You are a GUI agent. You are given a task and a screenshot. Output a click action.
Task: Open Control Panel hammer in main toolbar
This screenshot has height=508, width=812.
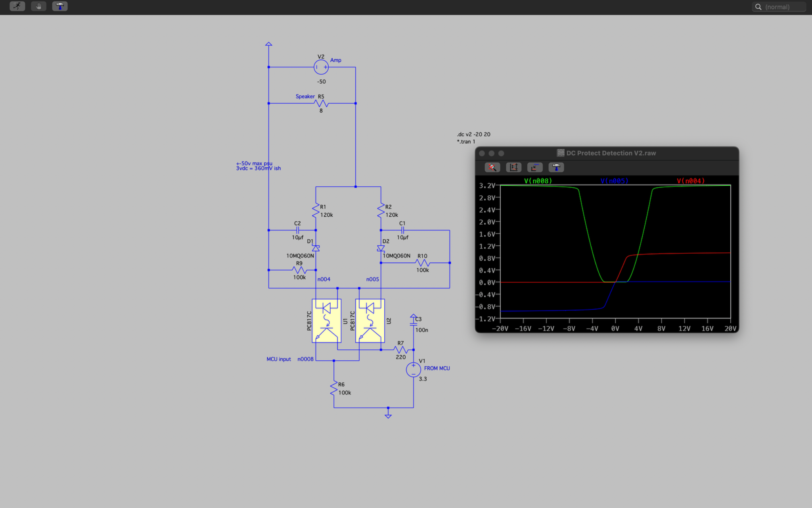[60, 6]
